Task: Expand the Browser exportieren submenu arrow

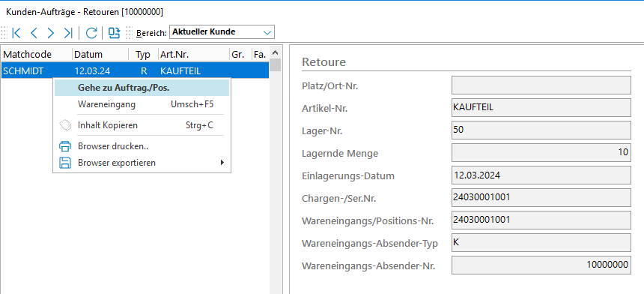Action: pos(222,163)
